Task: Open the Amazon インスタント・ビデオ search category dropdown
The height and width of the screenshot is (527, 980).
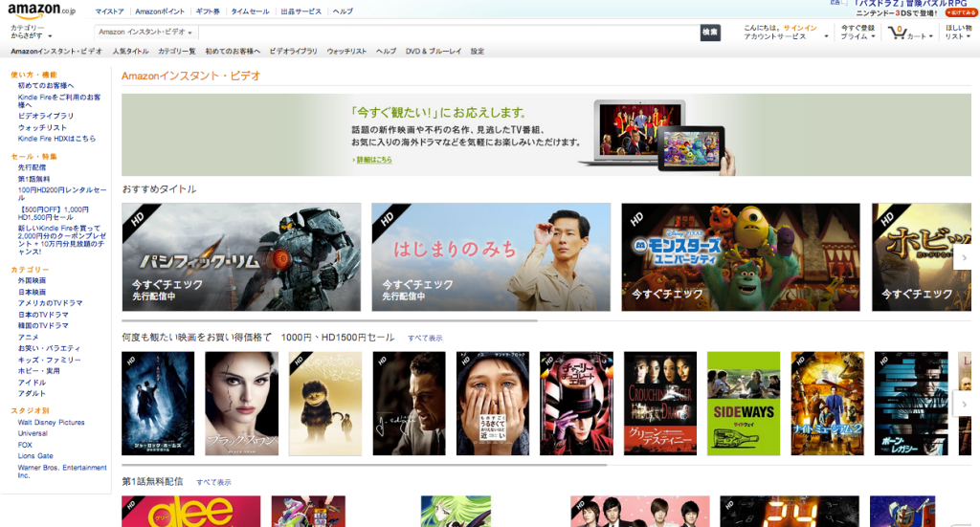Action: [x=145, y=32]
